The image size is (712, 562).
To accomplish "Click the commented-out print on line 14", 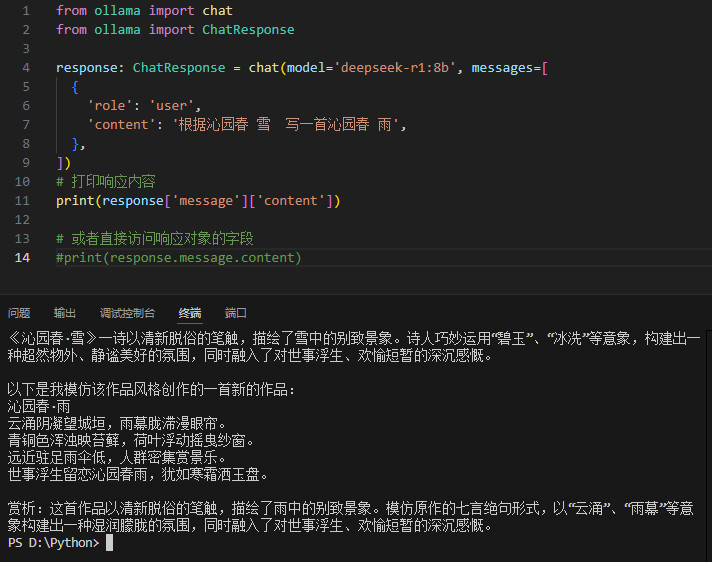I will pyautogui.click(x=178, y=258).
